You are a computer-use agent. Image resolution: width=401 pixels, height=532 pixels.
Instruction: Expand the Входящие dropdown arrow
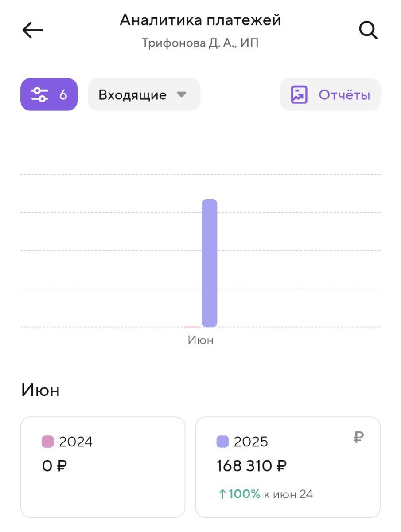181,94
